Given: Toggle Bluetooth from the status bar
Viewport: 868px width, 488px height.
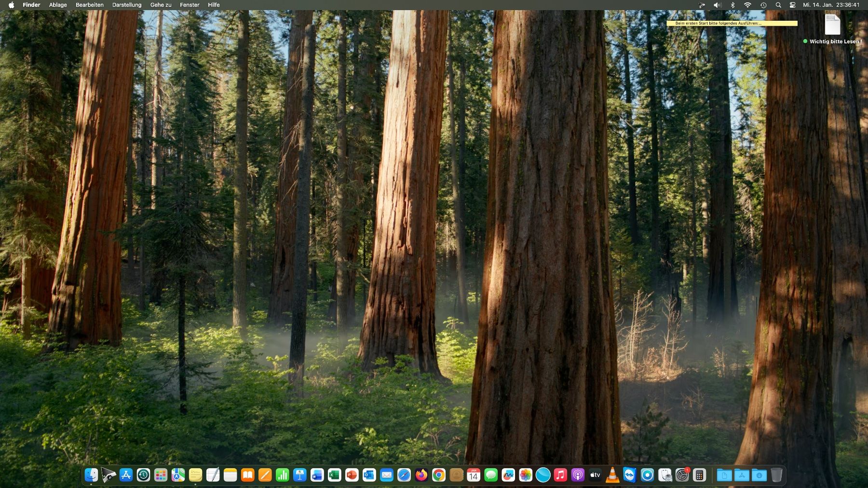Looking at the screenshot, I should pyautogui.click(x=732, y=5).
